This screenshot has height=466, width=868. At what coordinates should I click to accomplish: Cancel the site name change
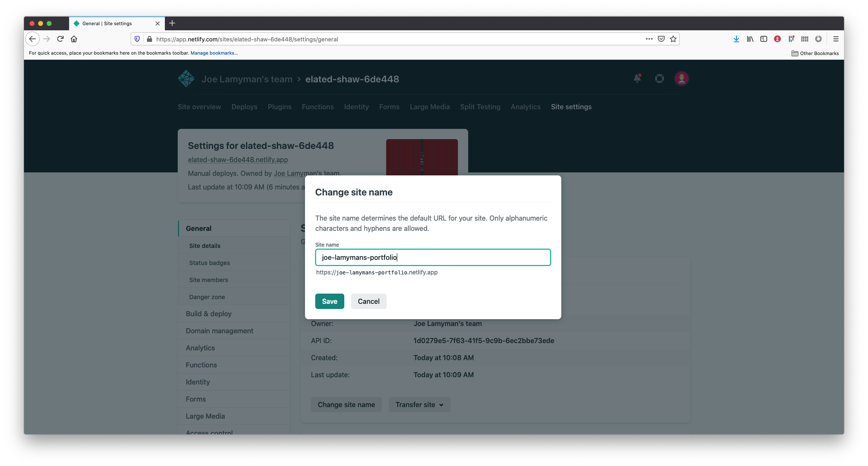pos(368,301)
